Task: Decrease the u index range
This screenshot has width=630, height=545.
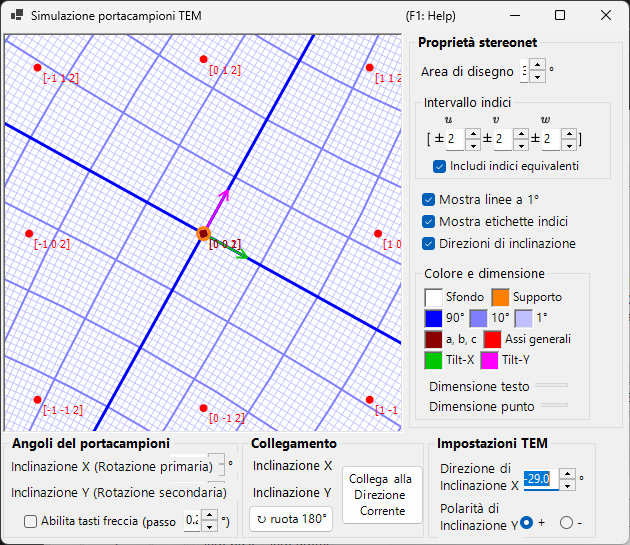Action: click(x=473, y=145)
